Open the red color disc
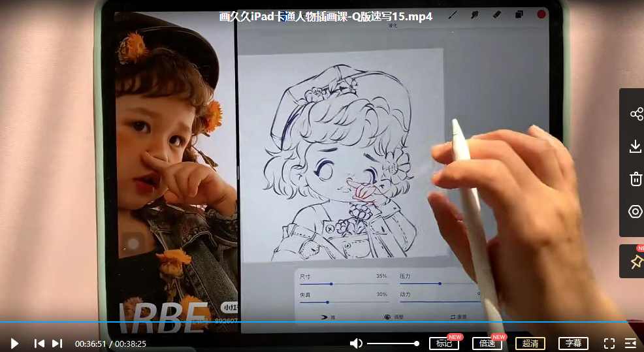The width and height of the screenshot is (644, 352). click(541, 14)
